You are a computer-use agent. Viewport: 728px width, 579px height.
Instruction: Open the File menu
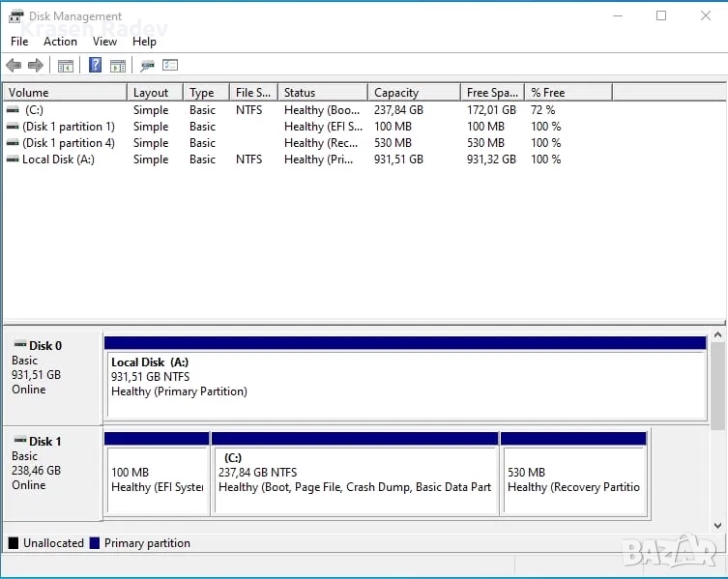[x=19, y=42]
